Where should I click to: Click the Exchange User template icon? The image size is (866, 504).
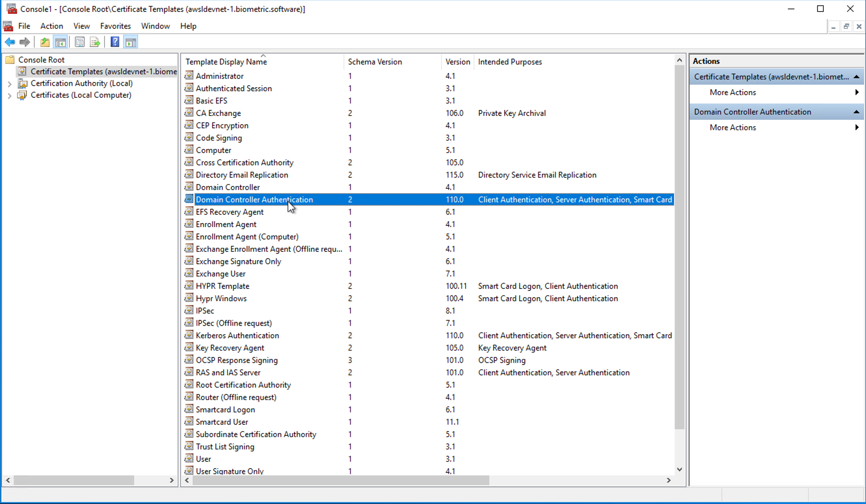click(x=189, y=273)
